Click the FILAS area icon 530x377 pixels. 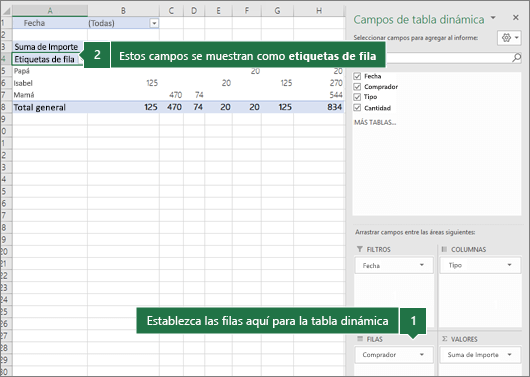click(360, 339)
